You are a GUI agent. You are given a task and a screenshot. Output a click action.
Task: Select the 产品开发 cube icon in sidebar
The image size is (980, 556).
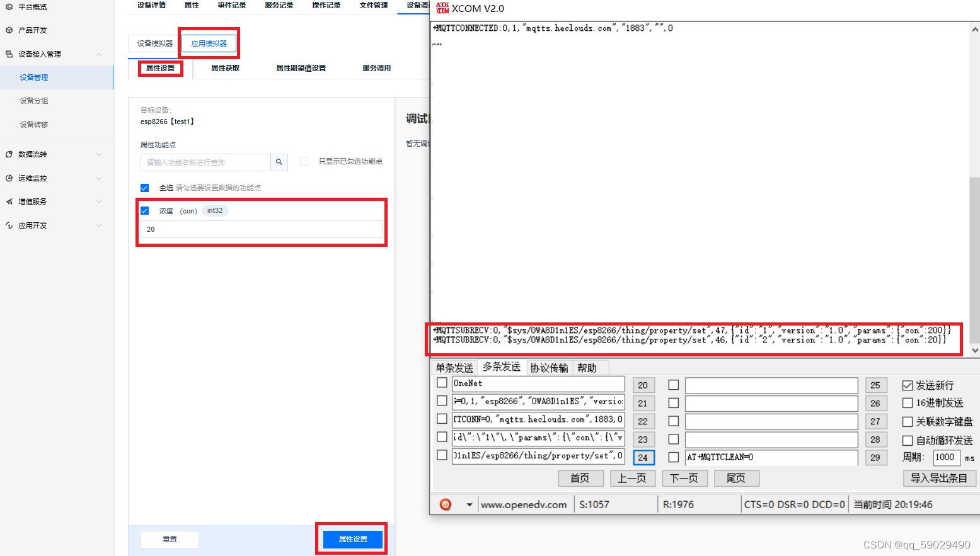pyautogui.click(x=10, y=30)
